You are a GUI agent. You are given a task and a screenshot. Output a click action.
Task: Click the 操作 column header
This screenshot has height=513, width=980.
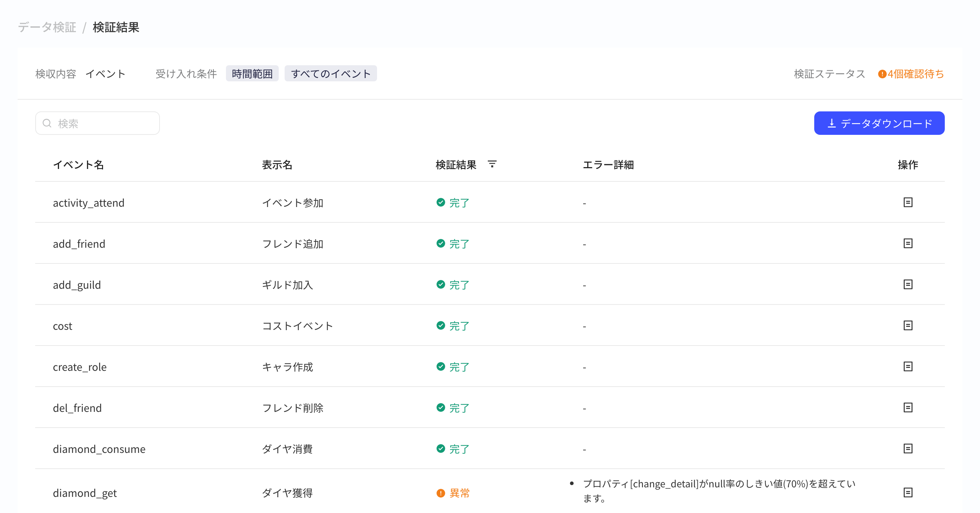[x=908, y=165]
